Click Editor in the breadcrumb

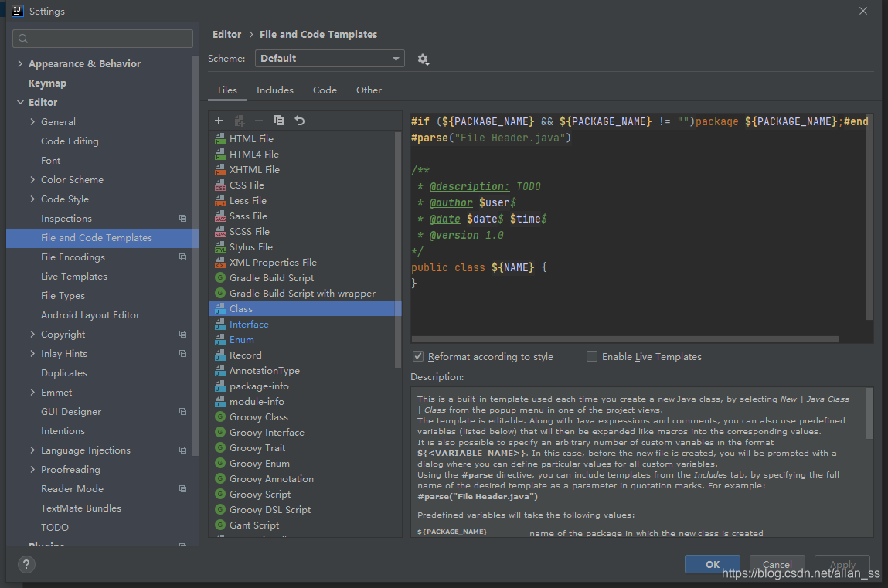click(x=226, y=35)
